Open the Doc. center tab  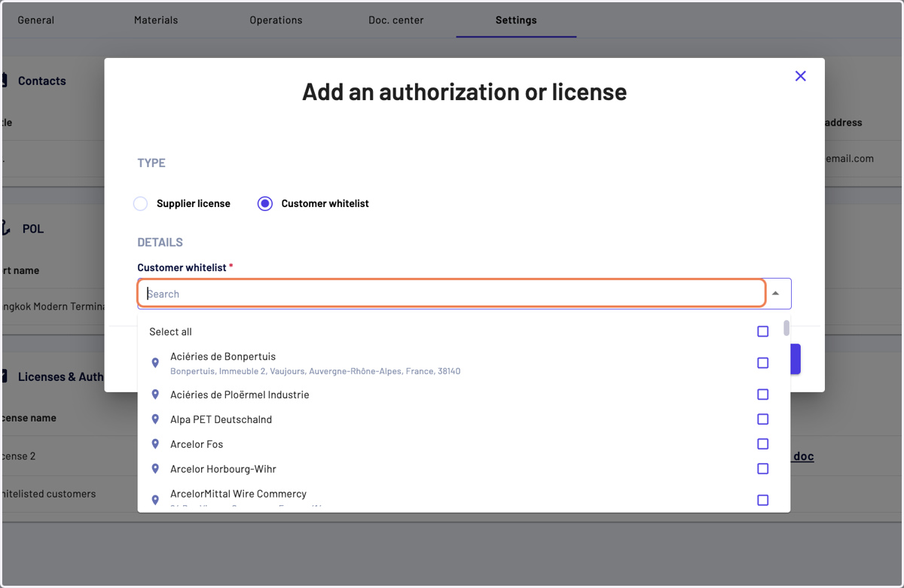[x=396, y=20]
